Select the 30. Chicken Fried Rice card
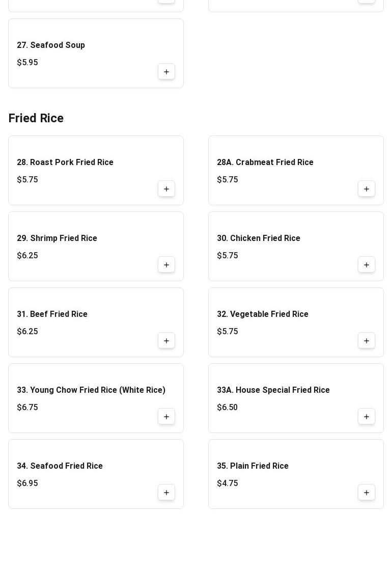The height and width of the screenshot is (566, 392). pyautogui.click(x=285, y=246)
